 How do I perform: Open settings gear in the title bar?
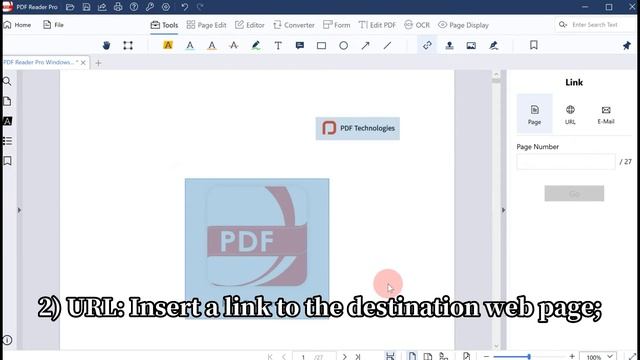pyautogui.click(x=166, y=7)
